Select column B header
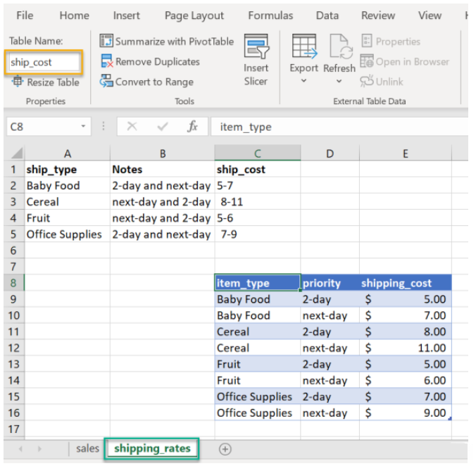The image size is (476, 466). tap(163, 153)
